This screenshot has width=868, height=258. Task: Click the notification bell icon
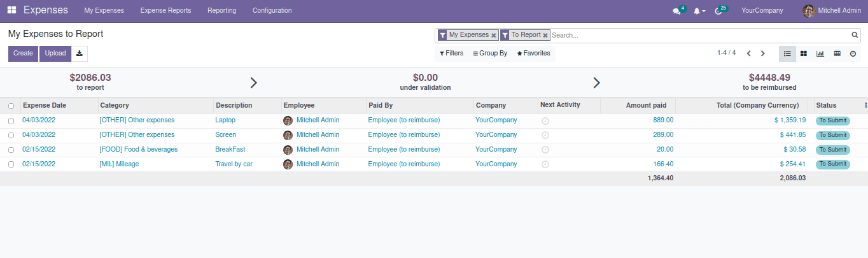pyautogui.click(x=697, y=11)
